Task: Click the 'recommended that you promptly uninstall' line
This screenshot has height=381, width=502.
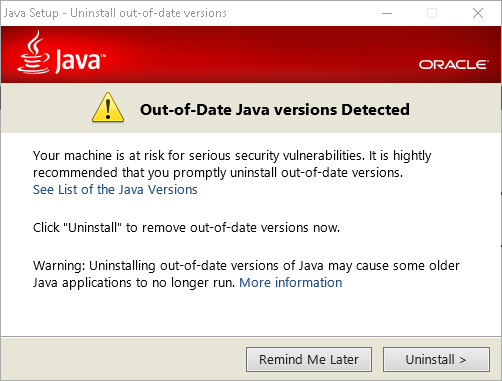Action: pyautogui.click(x=218, y=173)
